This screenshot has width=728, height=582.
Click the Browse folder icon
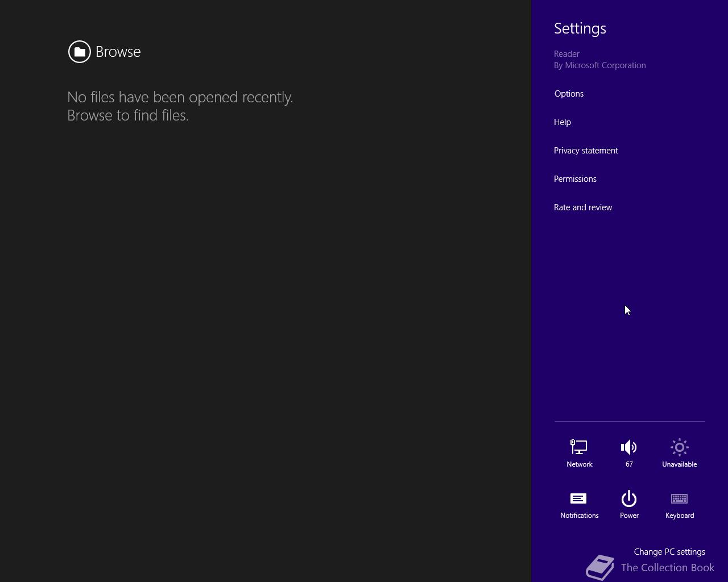pyautogui.click(x=80, y=52)
